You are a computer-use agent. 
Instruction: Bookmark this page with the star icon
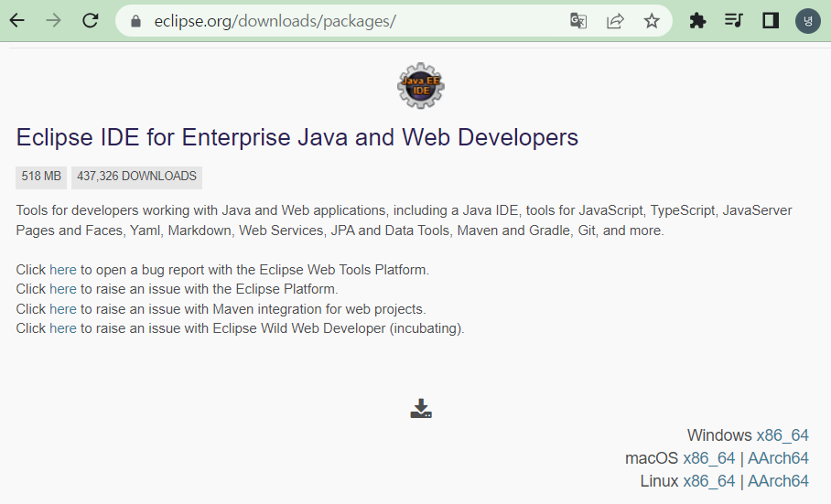tap(652, 21)
